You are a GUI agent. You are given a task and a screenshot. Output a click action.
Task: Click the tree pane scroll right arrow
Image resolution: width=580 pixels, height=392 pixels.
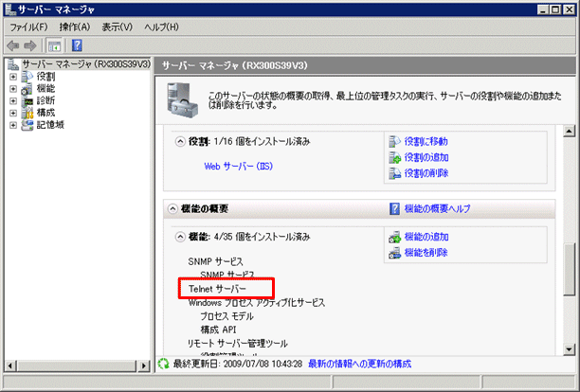point(143,366)
